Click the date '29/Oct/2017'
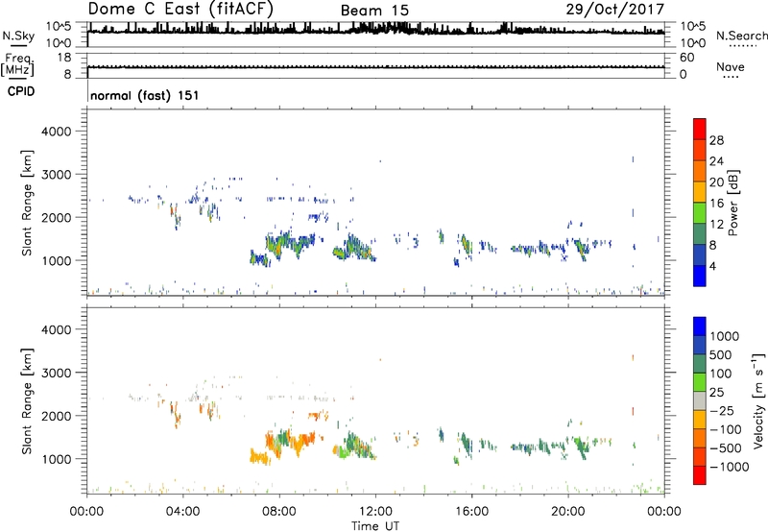 (615, 10)
